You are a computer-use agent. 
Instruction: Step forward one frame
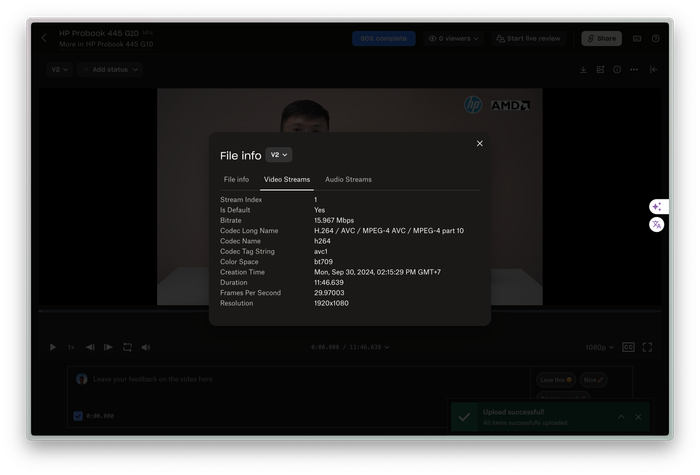[108, 347]
